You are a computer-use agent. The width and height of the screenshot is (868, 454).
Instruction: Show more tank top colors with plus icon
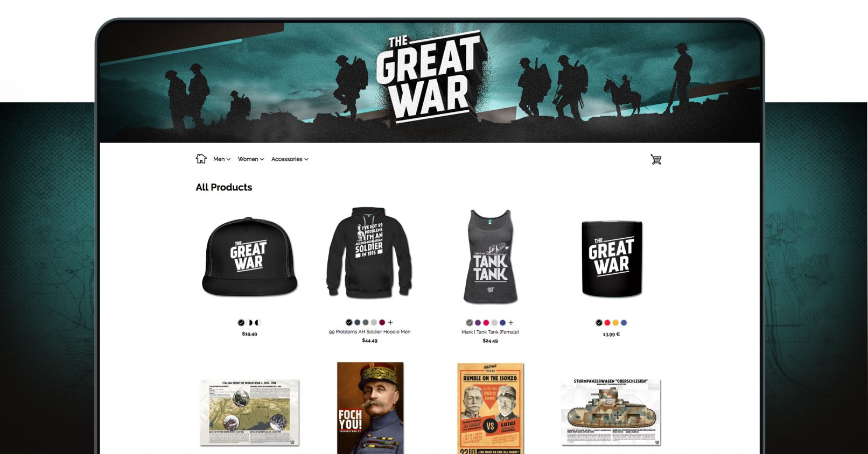511,323
